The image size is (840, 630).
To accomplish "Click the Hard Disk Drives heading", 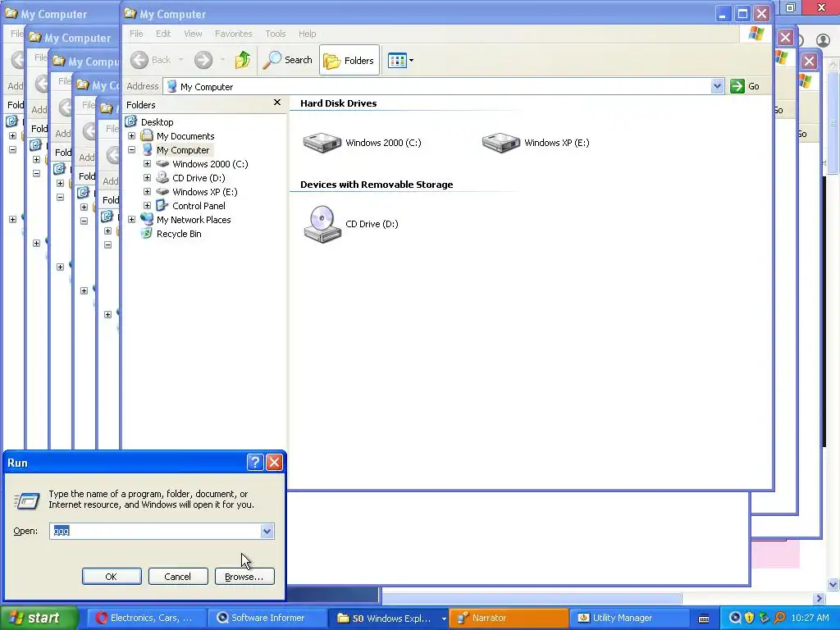I will pyautogui.click(x=339, y=103).
